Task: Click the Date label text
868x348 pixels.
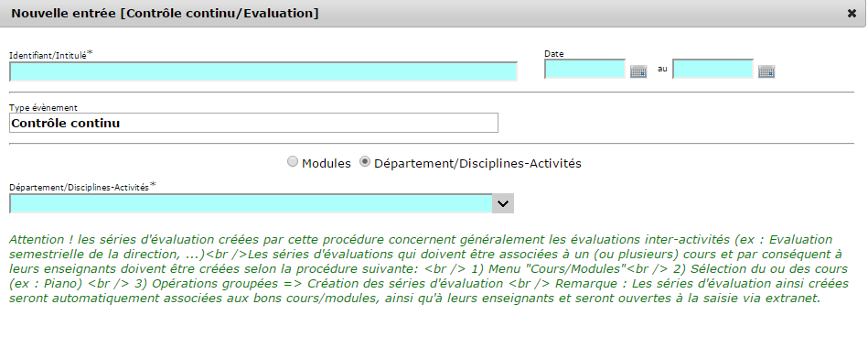Action: [554, 54]
